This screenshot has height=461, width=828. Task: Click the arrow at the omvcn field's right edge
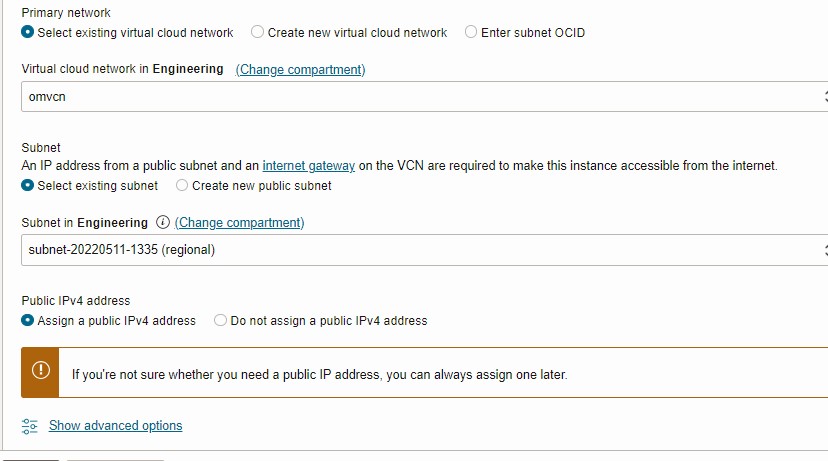tap(824, 97)
